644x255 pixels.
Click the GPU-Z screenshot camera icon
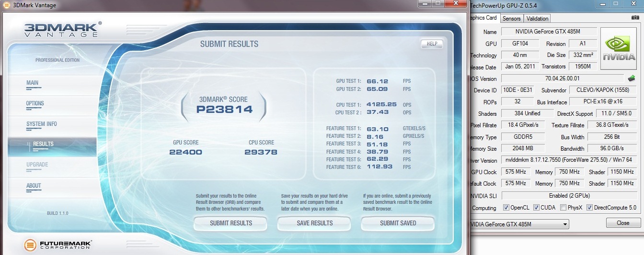click(x=635, y=18)
